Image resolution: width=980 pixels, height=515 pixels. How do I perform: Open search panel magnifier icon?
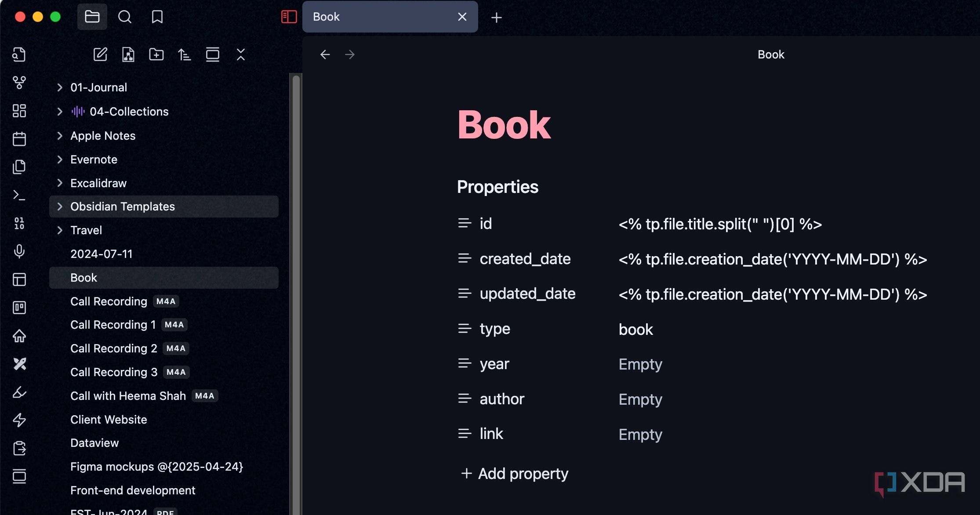click(x=125, y=17)
